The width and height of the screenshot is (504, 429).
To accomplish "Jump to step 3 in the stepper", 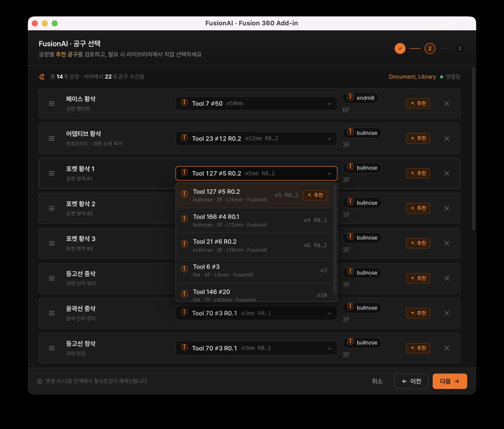I will coord(460,48).
